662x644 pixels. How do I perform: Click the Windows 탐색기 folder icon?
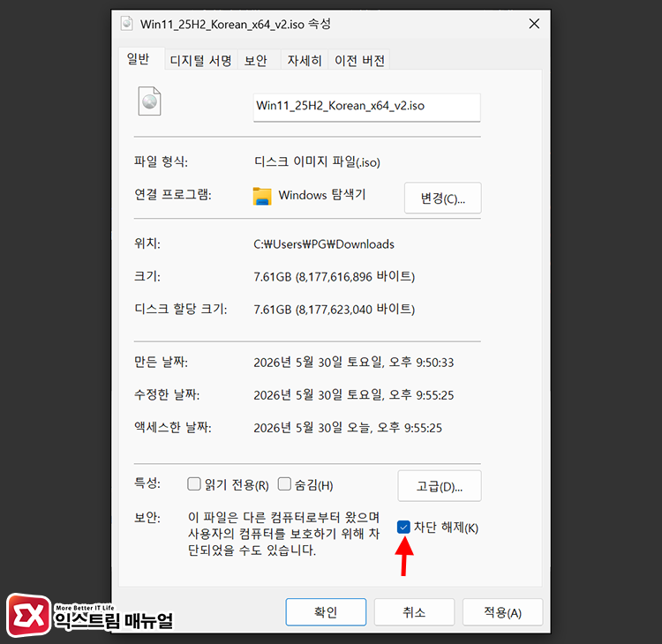pos(262,196)
